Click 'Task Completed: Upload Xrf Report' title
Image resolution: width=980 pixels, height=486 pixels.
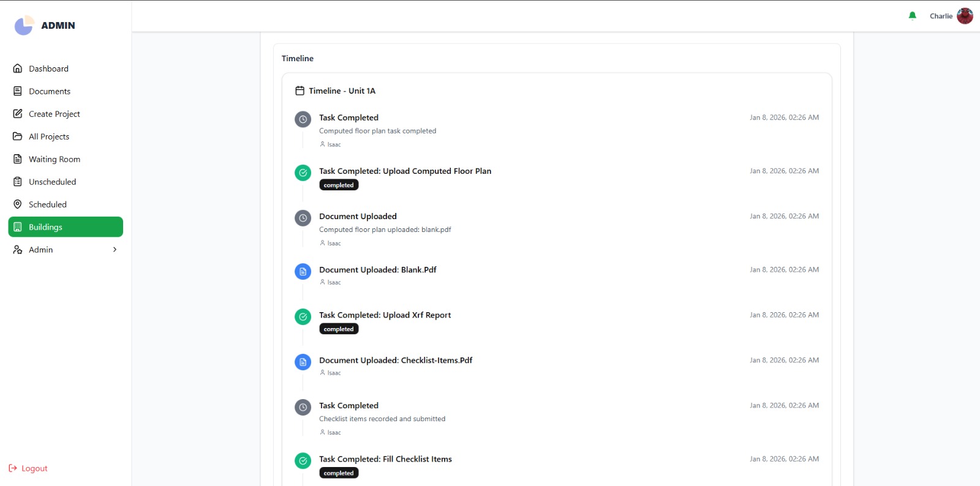tap(385, 315)
